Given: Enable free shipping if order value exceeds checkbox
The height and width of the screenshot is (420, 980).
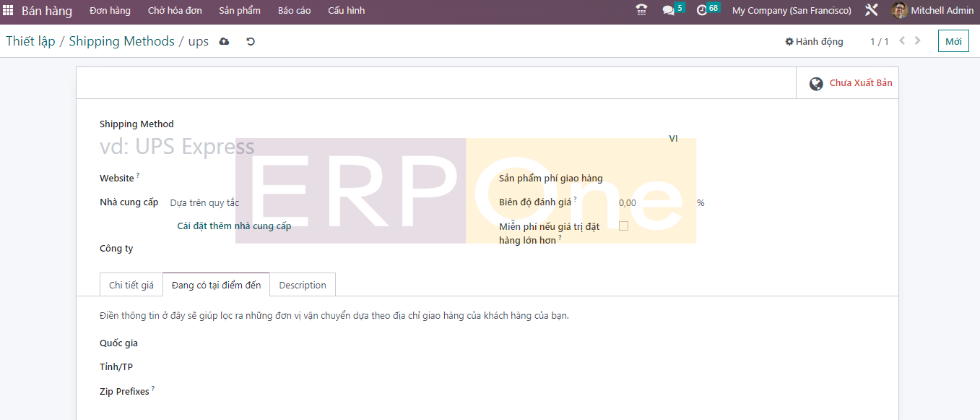Looking at the screenshot, I should click(623, 226).
